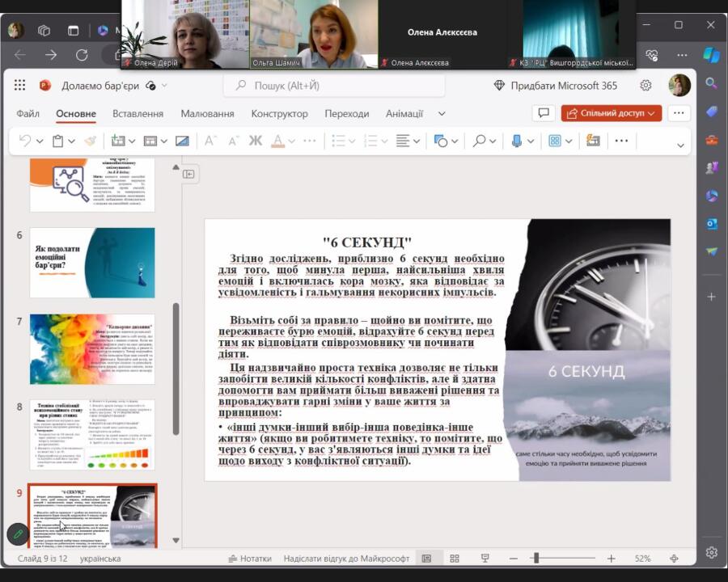728x582 pixels.
Task: Click the Designer icon in ribbon
Action: (x=554, y=141)
